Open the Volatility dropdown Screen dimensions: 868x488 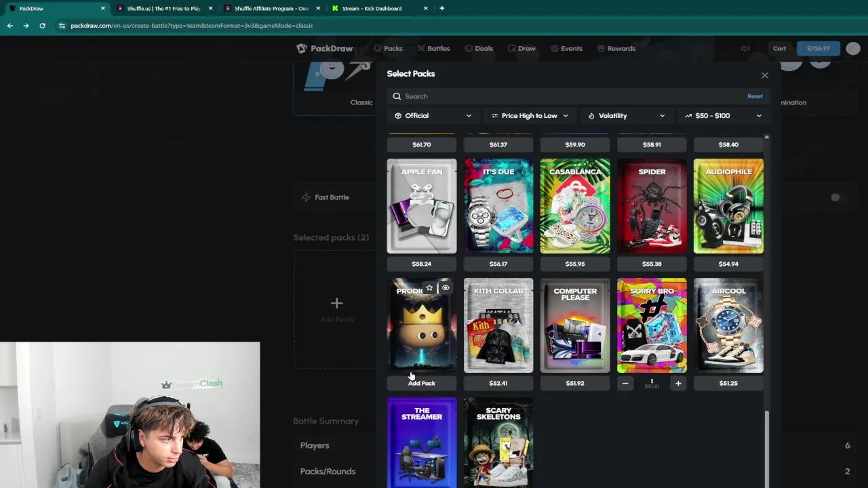(x=626, y=116)
